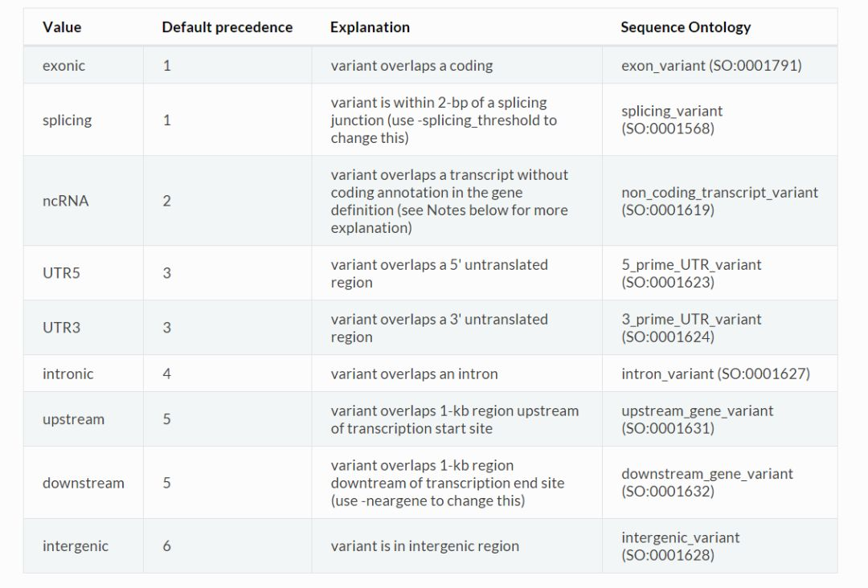Select the exonic value cell
The image size is (868, 588).
pos(63,66)
